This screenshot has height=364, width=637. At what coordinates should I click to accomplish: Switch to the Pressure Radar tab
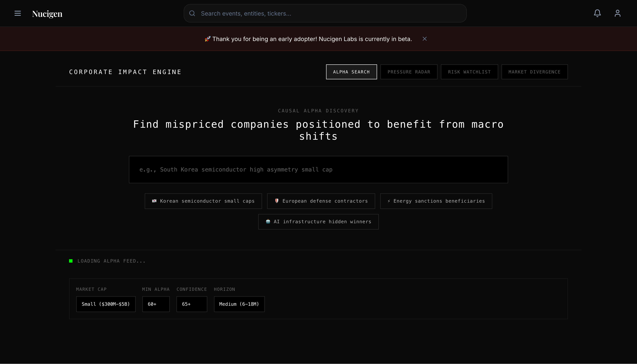click(x=409, y=72)
